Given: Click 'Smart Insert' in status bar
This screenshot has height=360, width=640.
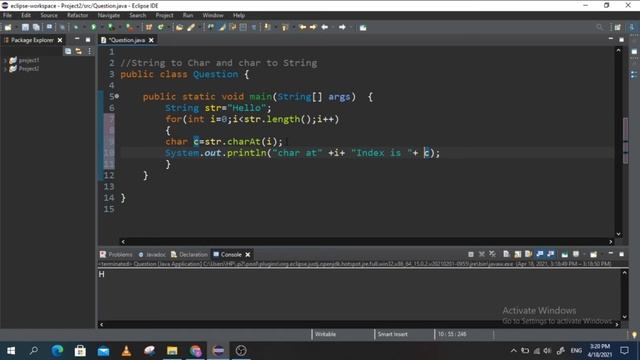Looking at the screenshot, I should coord(392,334).
